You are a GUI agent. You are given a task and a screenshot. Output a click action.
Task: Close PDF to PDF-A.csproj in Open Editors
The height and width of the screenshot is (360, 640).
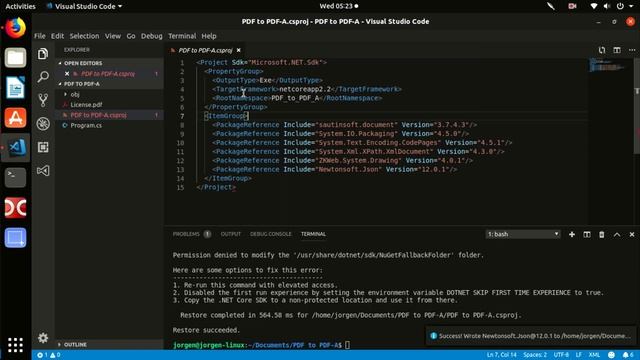coord(67,74)
